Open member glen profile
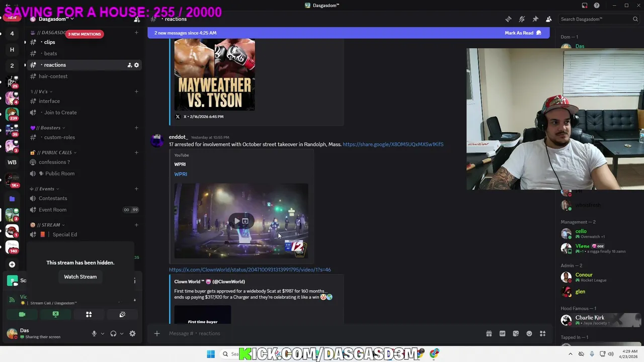 point(600,292)
